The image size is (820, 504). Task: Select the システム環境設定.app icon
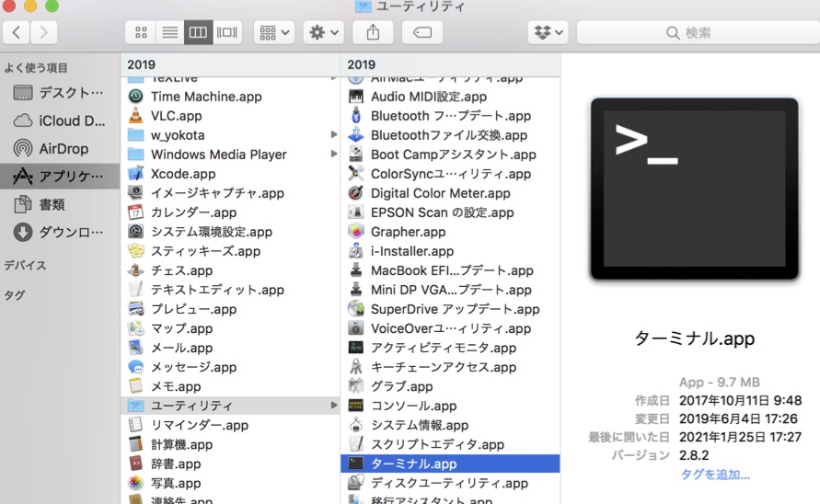coord(135,231)
